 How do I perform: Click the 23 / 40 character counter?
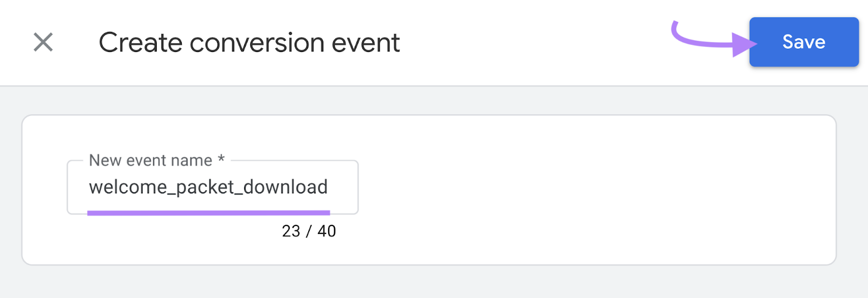tap(309, 231)
